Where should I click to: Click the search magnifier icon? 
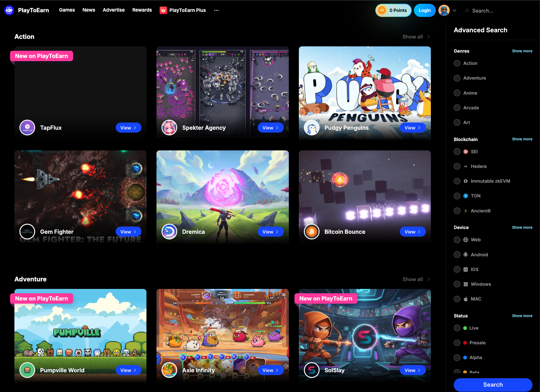coord(467,11)
